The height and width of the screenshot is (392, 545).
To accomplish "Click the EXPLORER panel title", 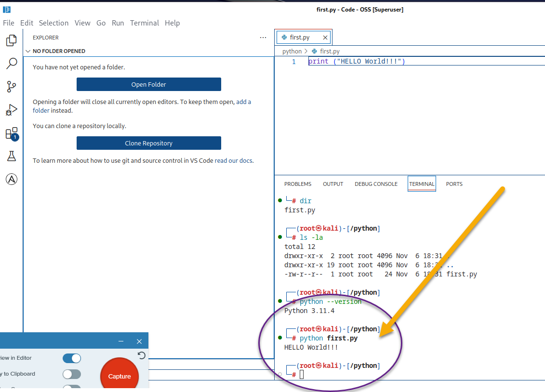I will coord(45,38).
